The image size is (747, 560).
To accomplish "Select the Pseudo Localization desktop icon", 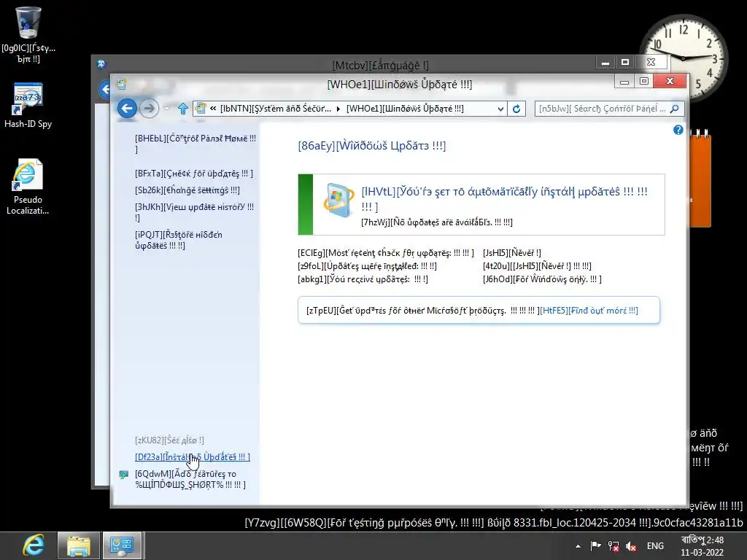I will pyautogui.click(x=28, y=187).
